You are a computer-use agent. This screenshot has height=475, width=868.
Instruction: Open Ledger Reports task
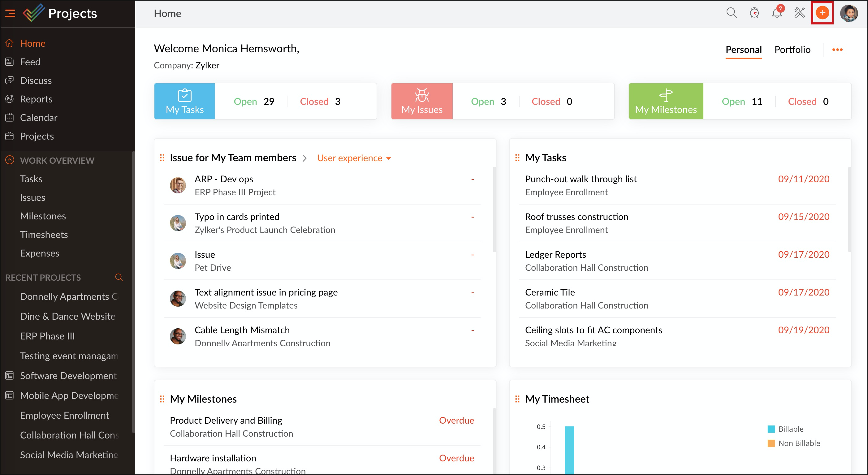pyautogui.click(x=555, y=254)
